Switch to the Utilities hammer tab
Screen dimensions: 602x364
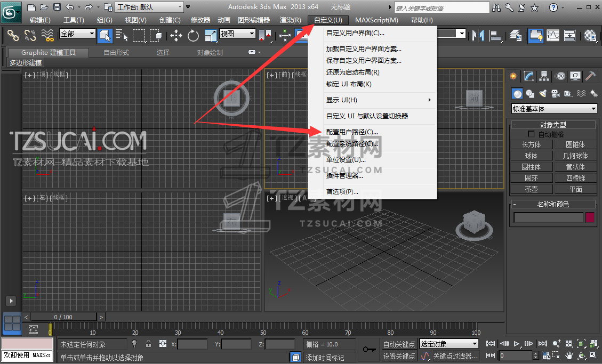click(x=590, y=76)
